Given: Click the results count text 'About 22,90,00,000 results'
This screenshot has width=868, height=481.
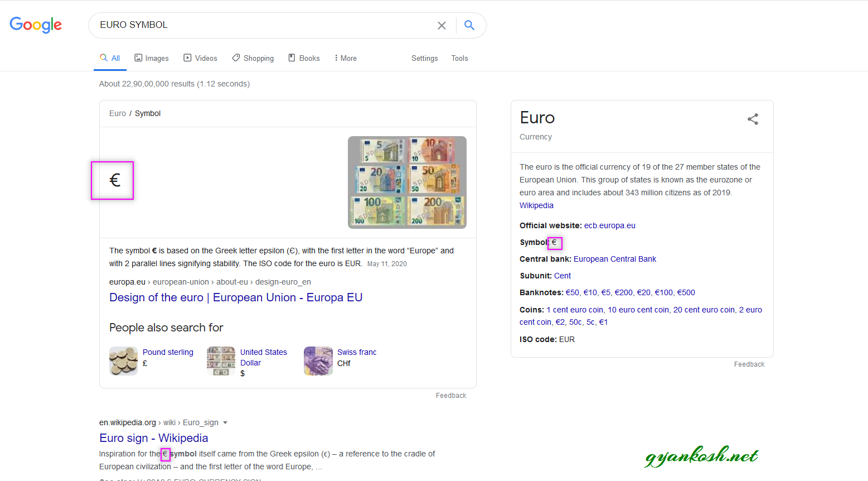Looking at the screenshot, I should pos(147,84).
